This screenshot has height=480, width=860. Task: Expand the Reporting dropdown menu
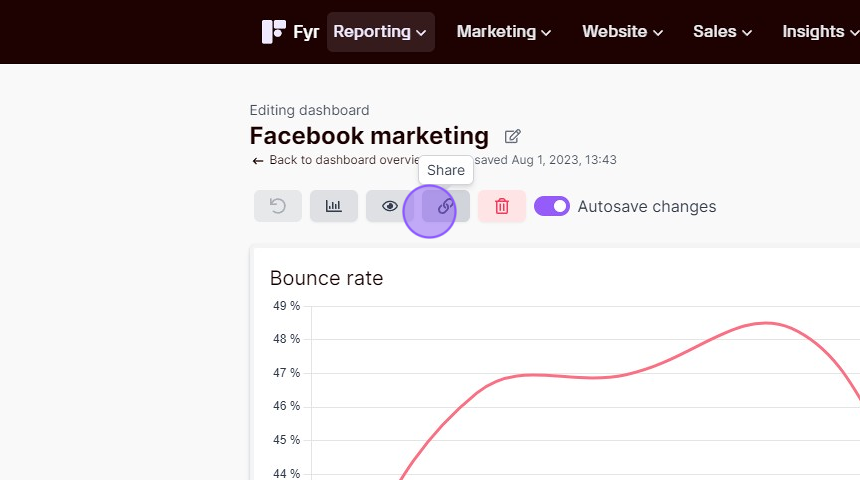click(x=381, y=32)
